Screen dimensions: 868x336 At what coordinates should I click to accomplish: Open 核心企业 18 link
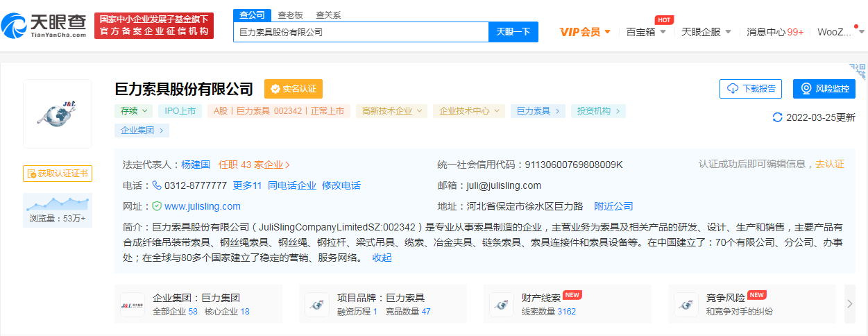point(227,312)
